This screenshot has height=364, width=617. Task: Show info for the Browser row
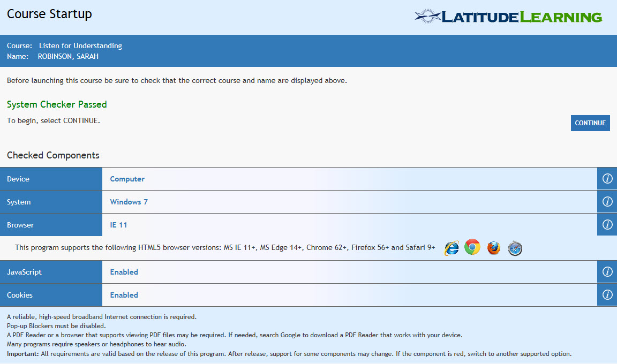(x=607, y=225)
